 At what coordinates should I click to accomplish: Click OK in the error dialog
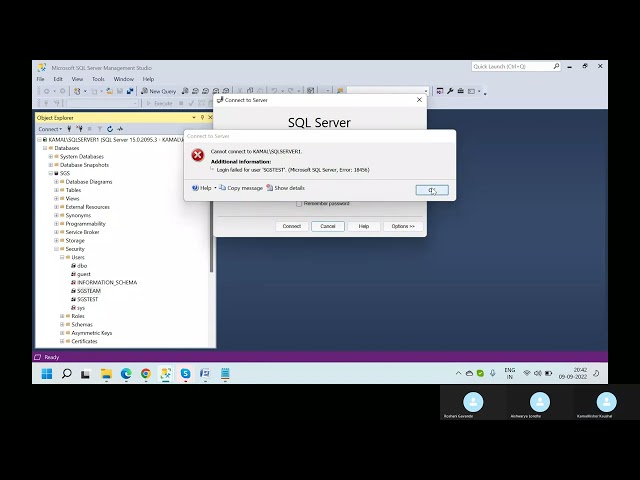[x=432, y=190]
